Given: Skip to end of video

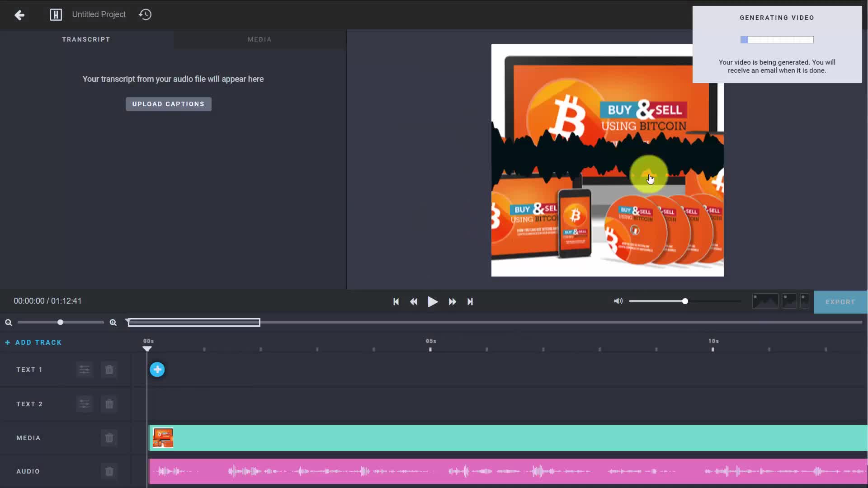Looking at the screenshot, I should [x=470, y=301].
